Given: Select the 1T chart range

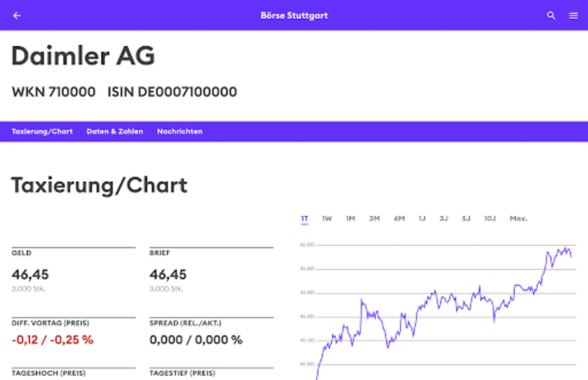Looking at the screenshot, I should tap(305, 218).
